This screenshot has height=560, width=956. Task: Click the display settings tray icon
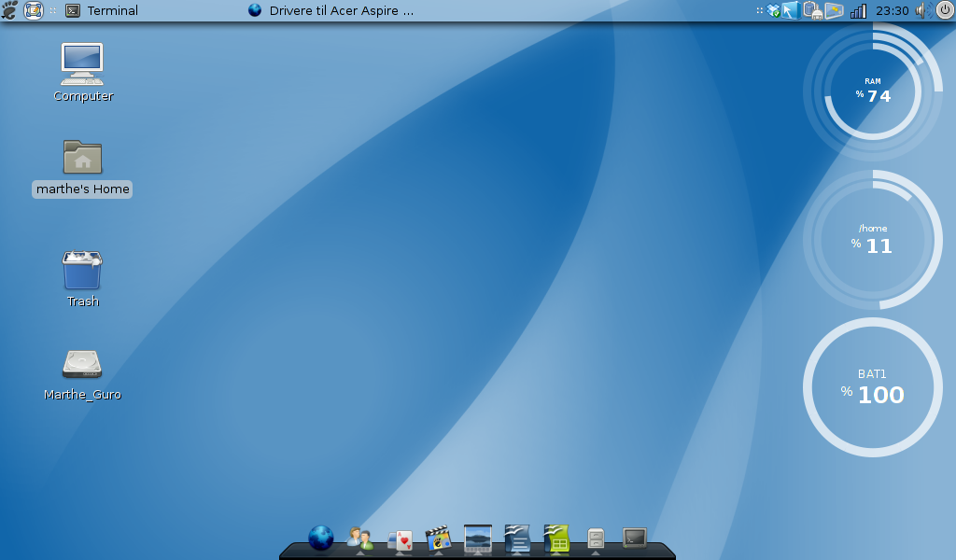(834, 10)
